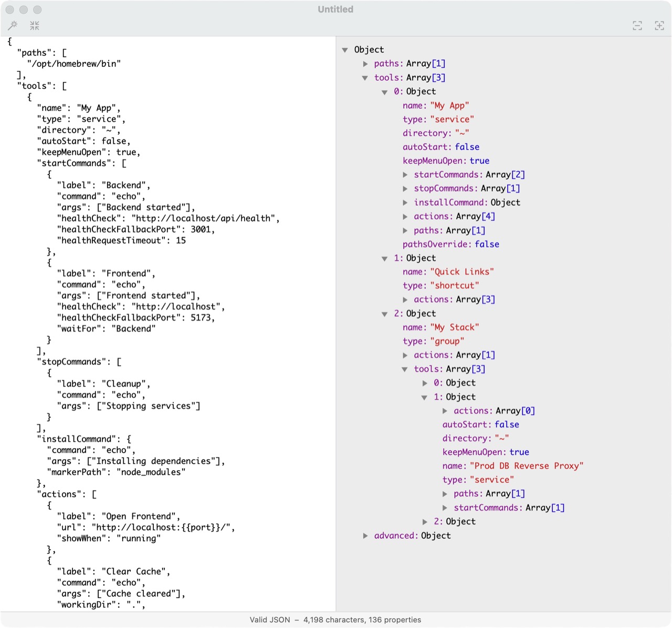
Task: Click the collapse all nodes icon
Action: (x=637, y=26)
